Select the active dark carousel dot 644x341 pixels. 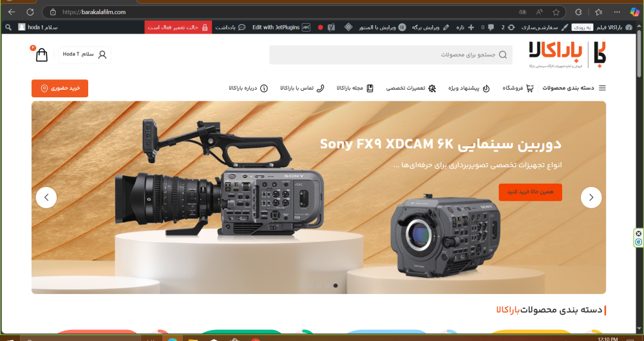[x=336, y=286]
